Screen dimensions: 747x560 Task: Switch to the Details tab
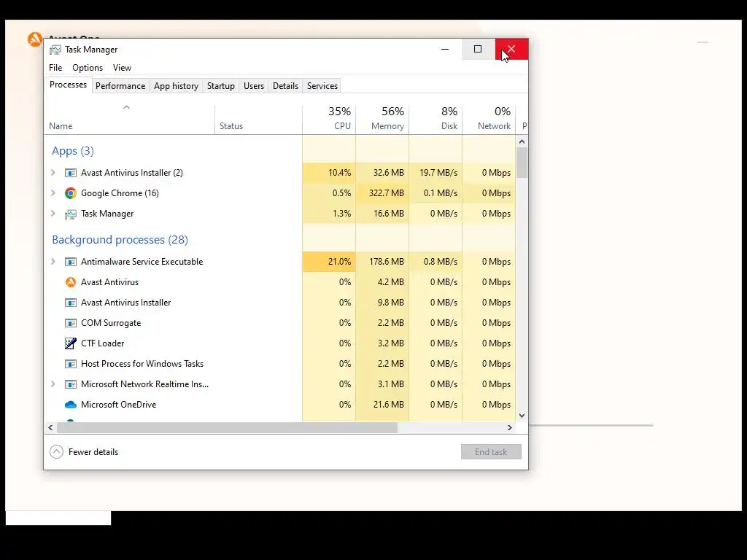[x=285, y=86]
